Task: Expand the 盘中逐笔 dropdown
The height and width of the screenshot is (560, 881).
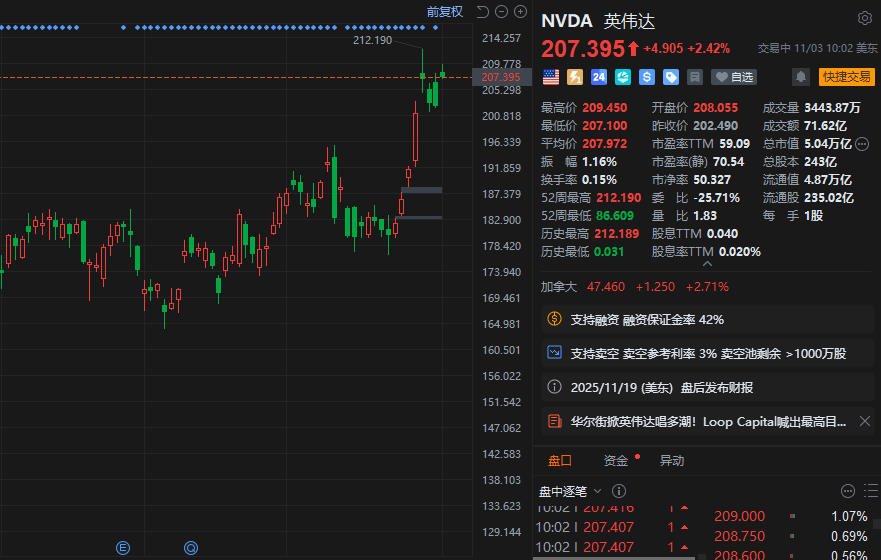Action: point(597,491)
